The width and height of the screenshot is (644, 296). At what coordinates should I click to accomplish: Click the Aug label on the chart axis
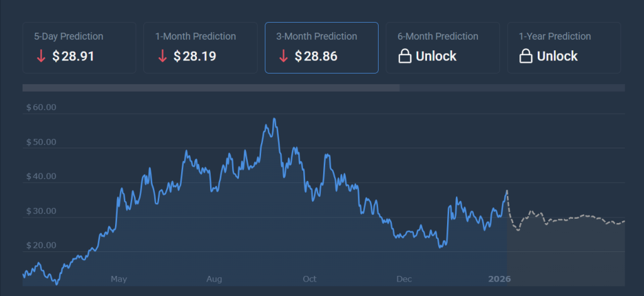coord(214,278)
